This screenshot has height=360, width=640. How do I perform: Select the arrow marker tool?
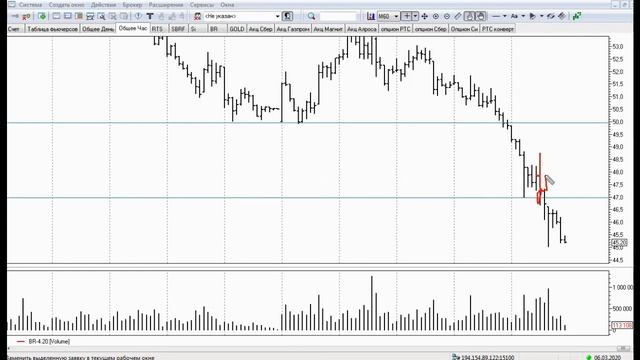pyautogui.click(x=532, y=16)
